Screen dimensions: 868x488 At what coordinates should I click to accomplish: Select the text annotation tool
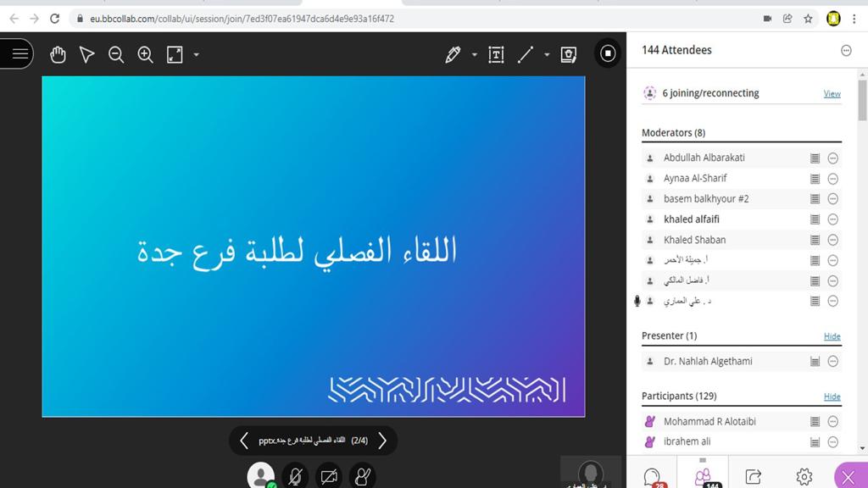[496, 55]
